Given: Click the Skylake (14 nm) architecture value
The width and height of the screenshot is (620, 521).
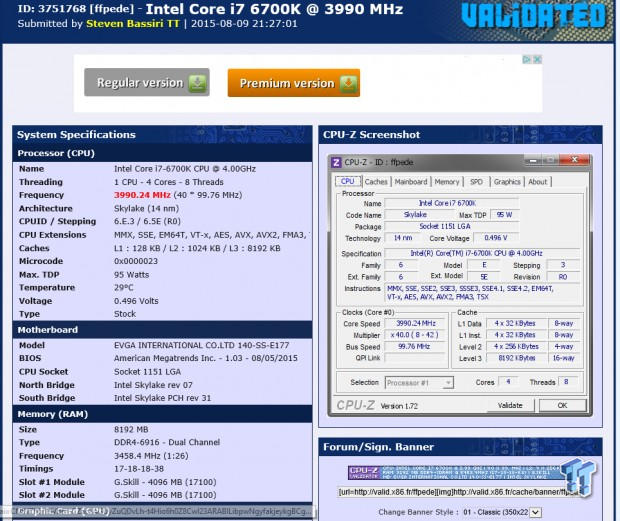Looking at the screenshot, I should [x=146, y=208].
